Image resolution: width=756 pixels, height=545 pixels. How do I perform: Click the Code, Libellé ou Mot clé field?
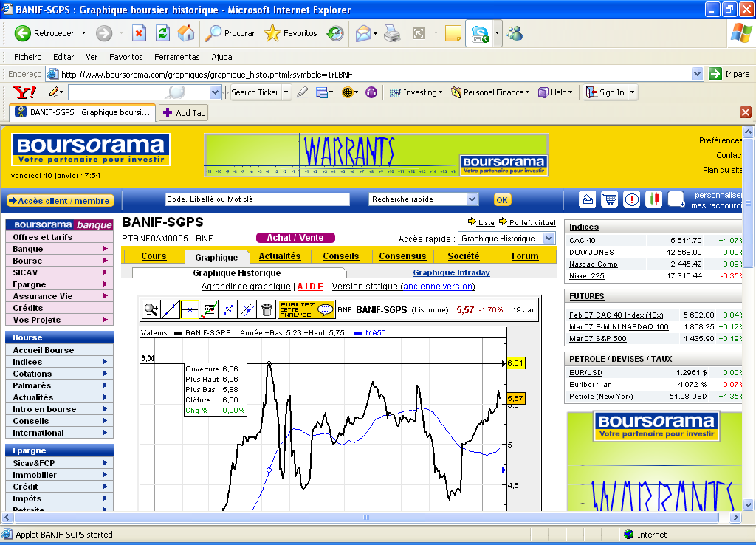[257, 199]
